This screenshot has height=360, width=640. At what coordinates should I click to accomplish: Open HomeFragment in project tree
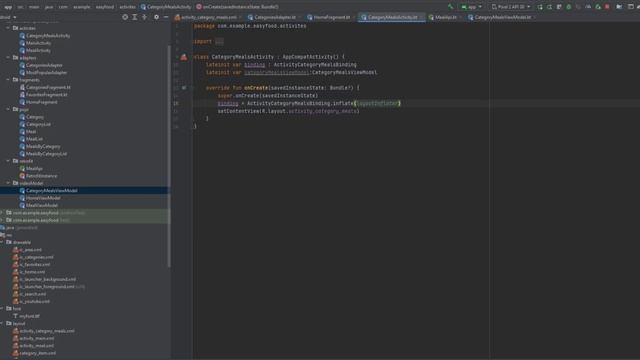[38, 102]
